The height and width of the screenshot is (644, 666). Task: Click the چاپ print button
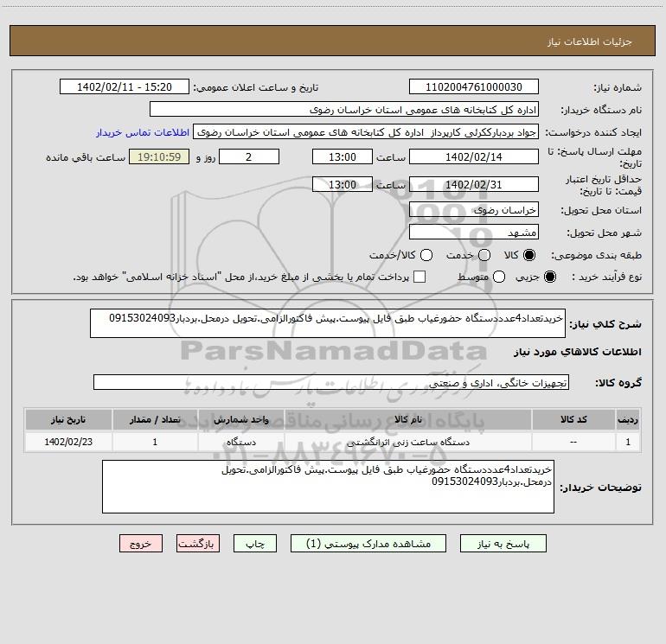[255, 544]
